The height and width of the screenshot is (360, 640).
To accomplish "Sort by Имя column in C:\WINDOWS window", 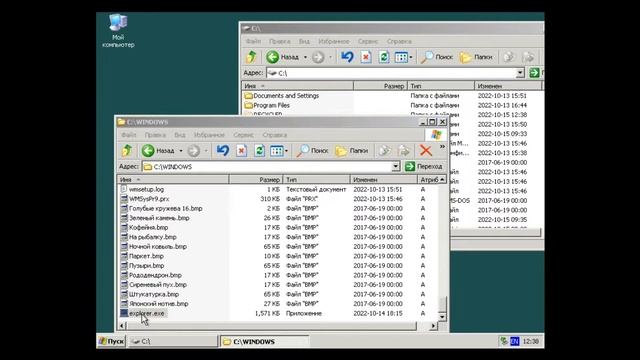I will (x=173, y=180).
